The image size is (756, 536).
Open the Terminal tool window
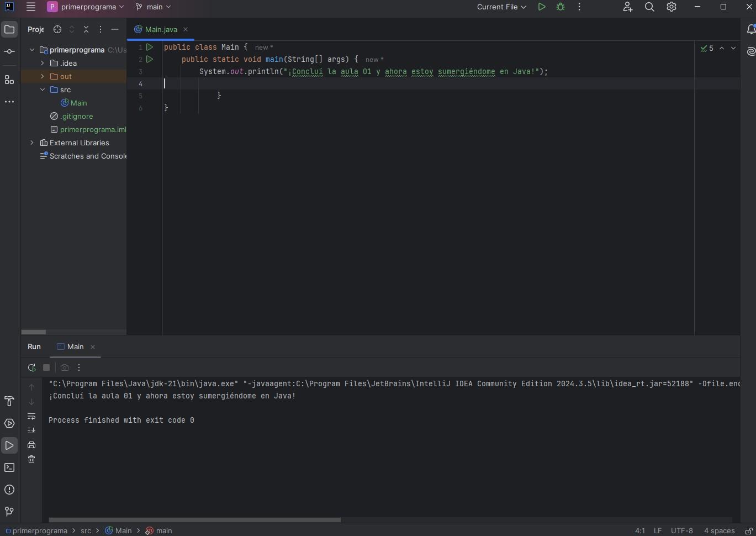(9, 467)
